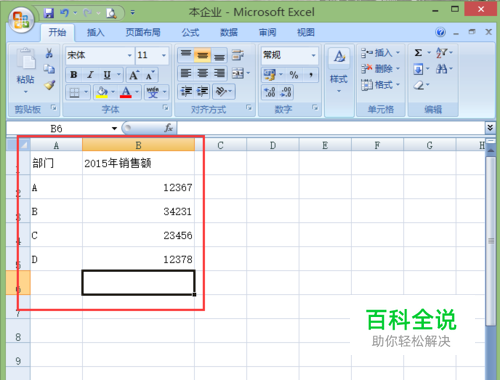Screen dimensions: 500x380
Task: Activate the Format Painter brush
Action: [x=49, y=85]
